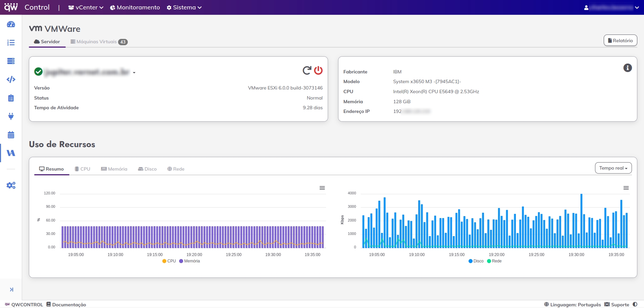Open the settings gears icon in sidebar
The image size is (644, 308).
(x=11, y=185)
